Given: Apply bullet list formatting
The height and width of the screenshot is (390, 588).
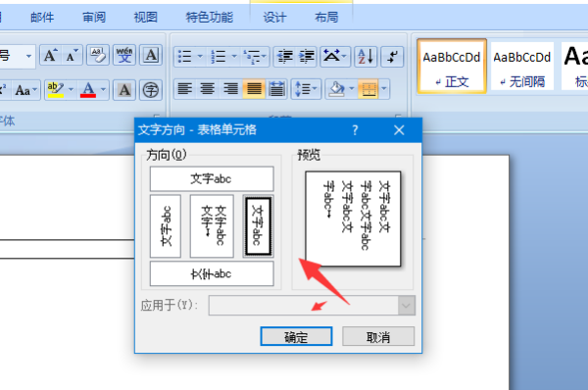Looking at the screenshot, I should tap(184, 57).
